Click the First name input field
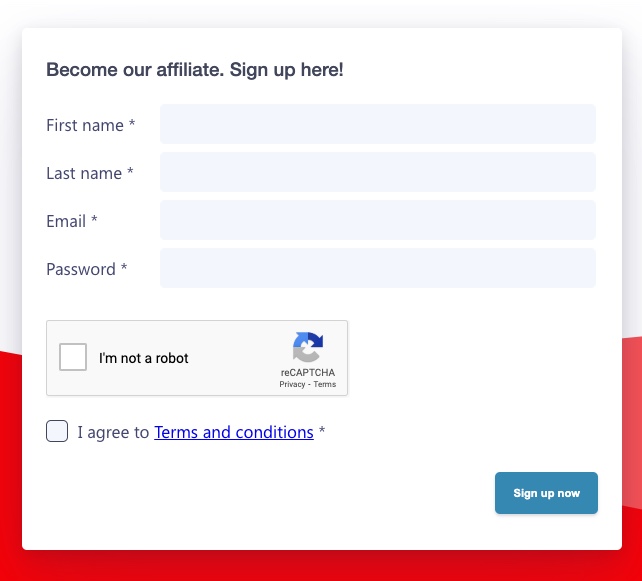This screenshot has height=581, width=642. click(x=377, y=124)
